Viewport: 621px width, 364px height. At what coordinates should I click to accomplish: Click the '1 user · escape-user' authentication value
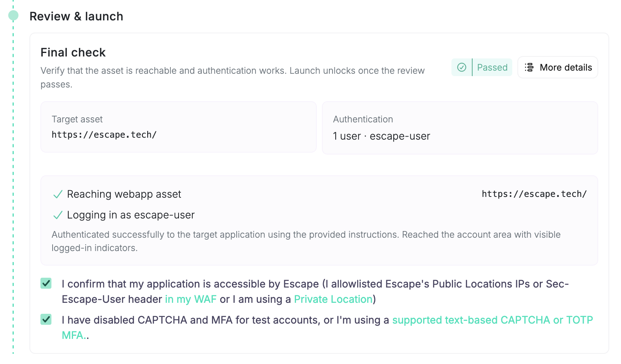[x=382, y=136]
